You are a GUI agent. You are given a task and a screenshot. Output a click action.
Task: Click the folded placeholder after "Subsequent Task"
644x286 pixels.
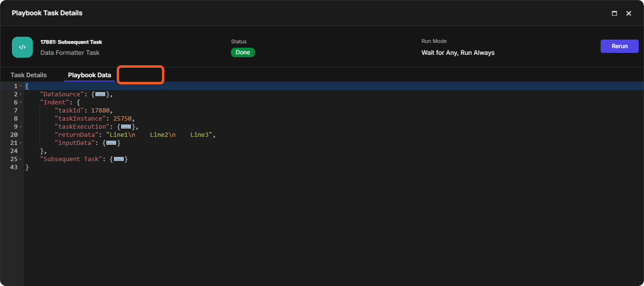tap(119, 159)
